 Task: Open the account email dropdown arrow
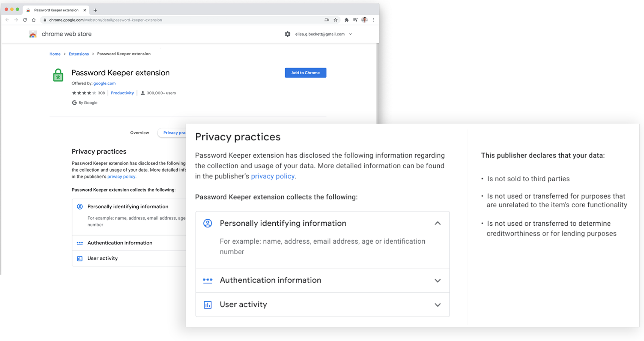click(350, 34)
